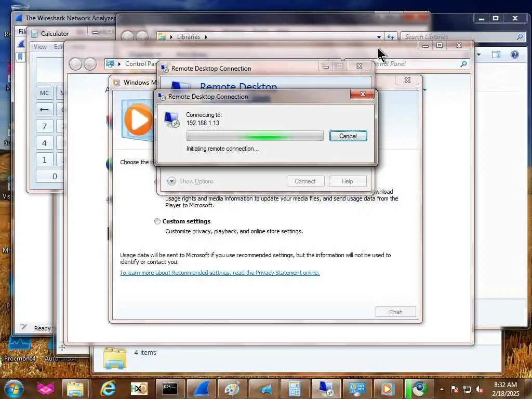
Task: Open the HxD hex editor taskbar icon
Action: click(x=139, y=389)
